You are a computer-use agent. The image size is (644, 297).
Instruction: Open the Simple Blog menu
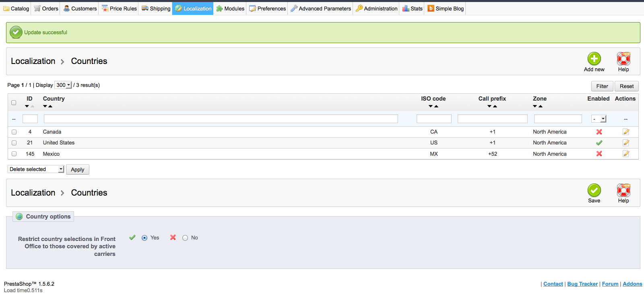pos(446,8)
